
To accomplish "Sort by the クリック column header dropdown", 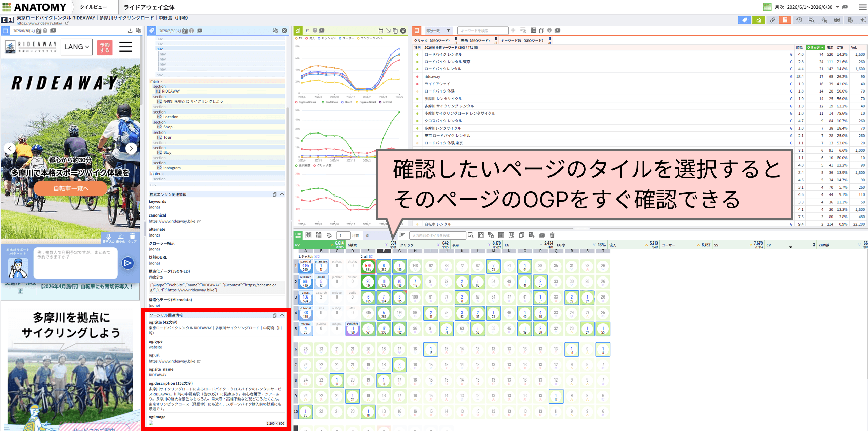I will 814,48.
